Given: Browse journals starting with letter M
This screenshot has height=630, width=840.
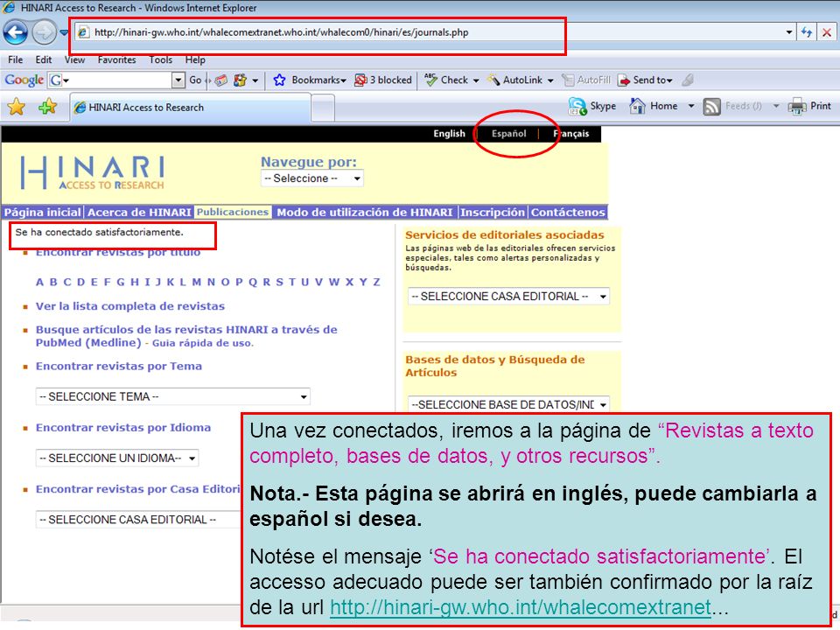Looking at the screenshot, I should pos(197,283).
